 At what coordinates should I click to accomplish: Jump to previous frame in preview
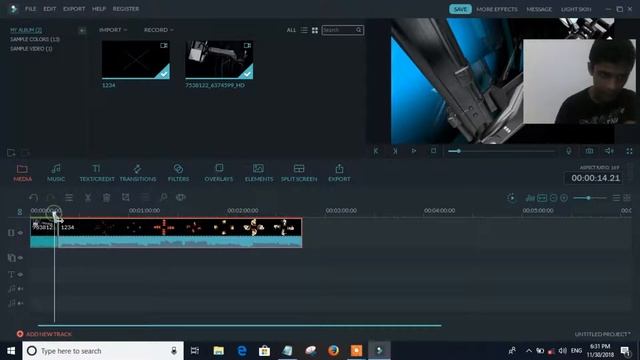pos(376,151)
